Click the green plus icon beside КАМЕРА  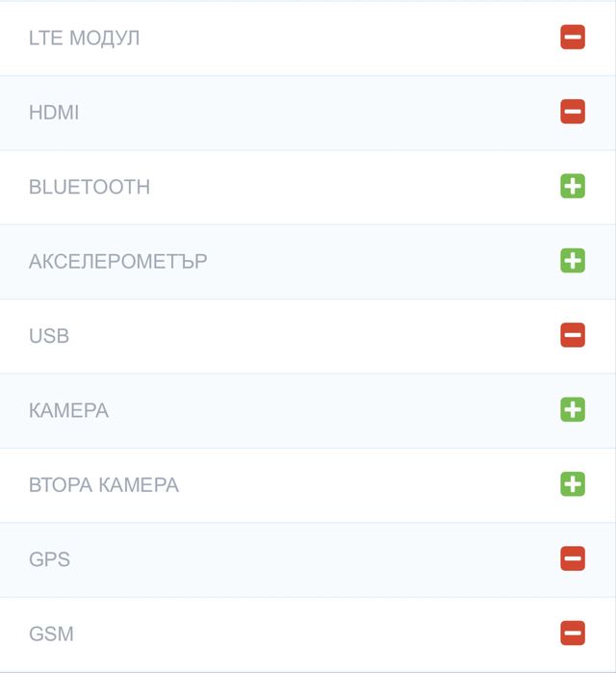(x=573, y=409)
